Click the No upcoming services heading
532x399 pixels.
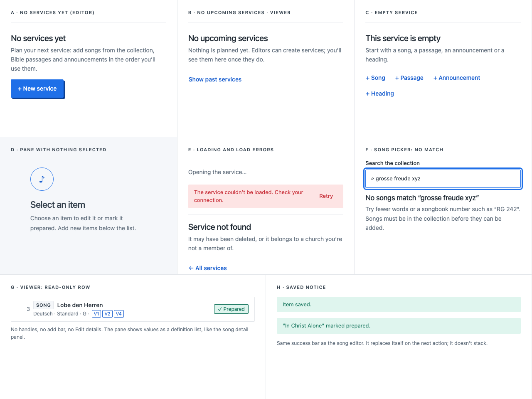(x=228, y=38)
